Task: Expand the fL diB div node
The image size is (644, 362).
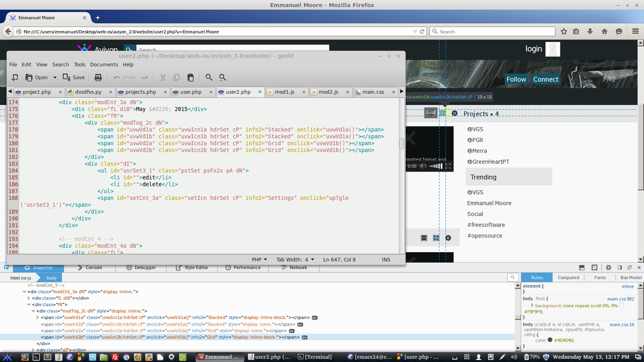Action: pos(28,298)
